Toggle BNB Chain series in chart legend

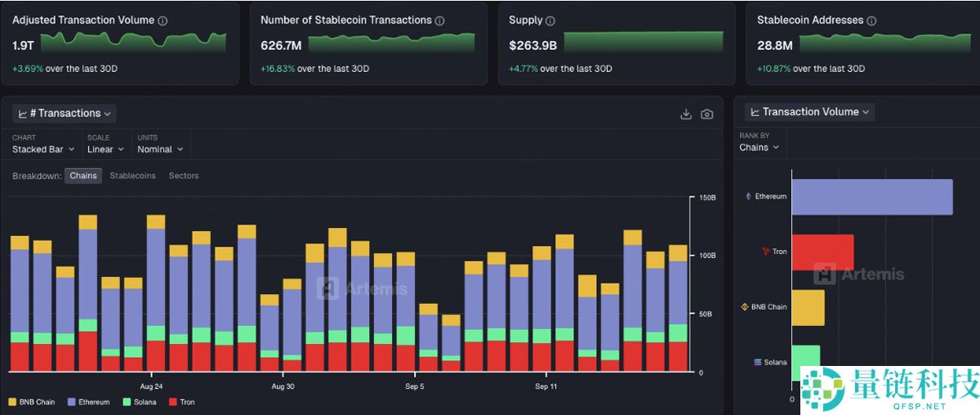[x=33, y=402]
